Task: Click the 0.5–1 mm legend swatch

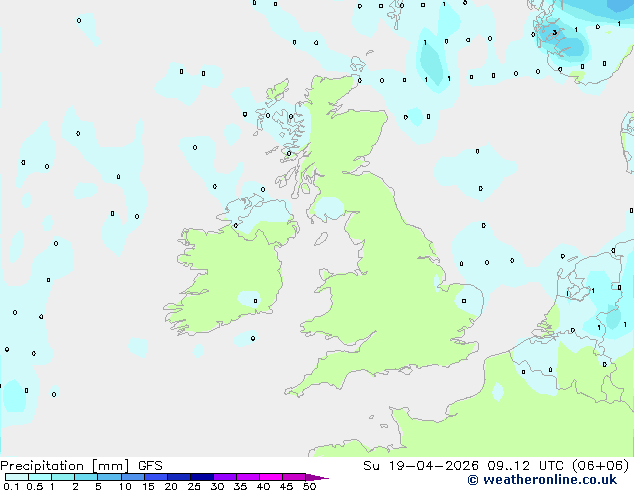Action: [40, 477]
